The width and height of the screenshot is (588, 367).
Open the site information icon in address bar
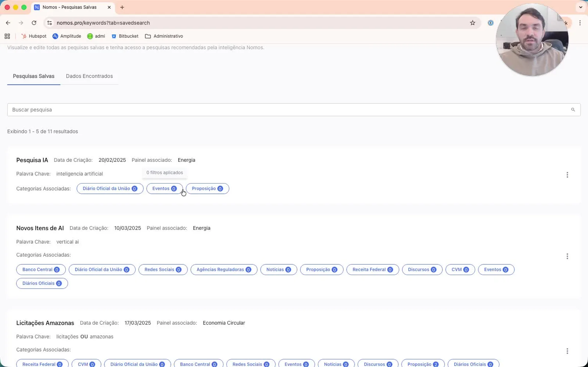[x=49, y=23]
